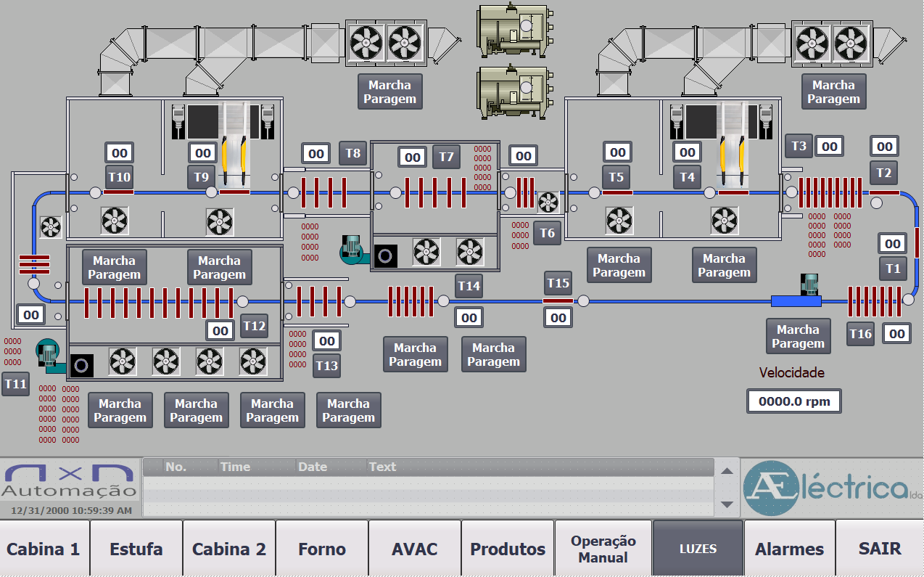The image size is (924, 577).
Task: Sort the alarm list by the Time column
Action: [235, 467]
